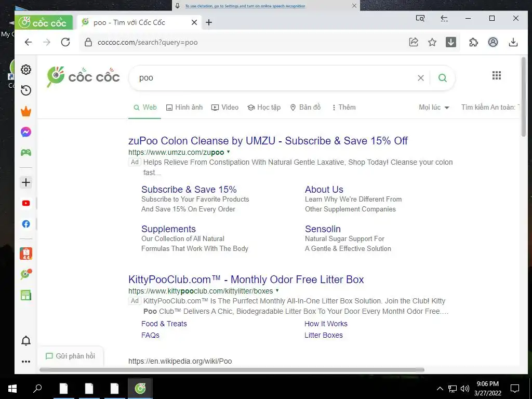This screenshot has height=399, width=532.
Task: Select the Web search tab
Action: (145, 107)
